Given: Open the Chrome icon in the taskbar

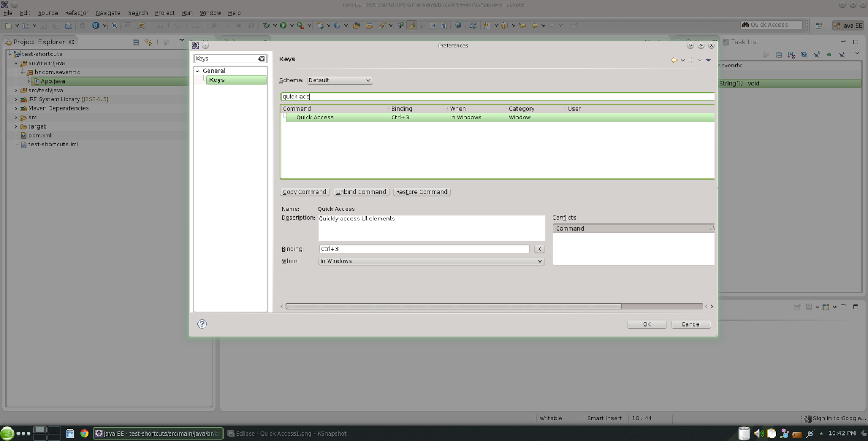Looking at the screenshot, I should [85, 433].
